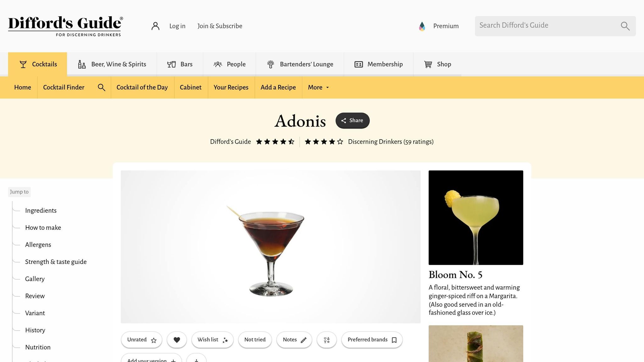
Task: Open the Cocktail Finder magnifier icon
Action: click(101, 87)
